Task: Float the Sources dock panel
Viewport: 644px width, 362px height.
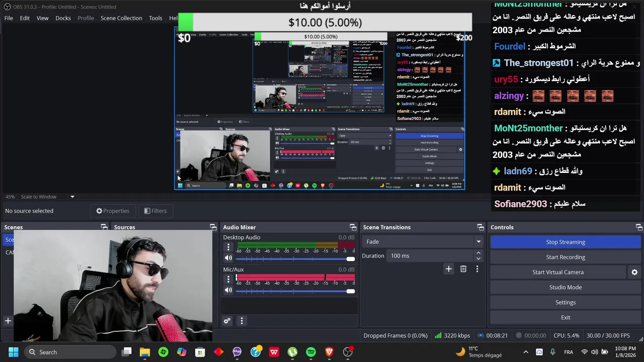Action: pos(213,227)
